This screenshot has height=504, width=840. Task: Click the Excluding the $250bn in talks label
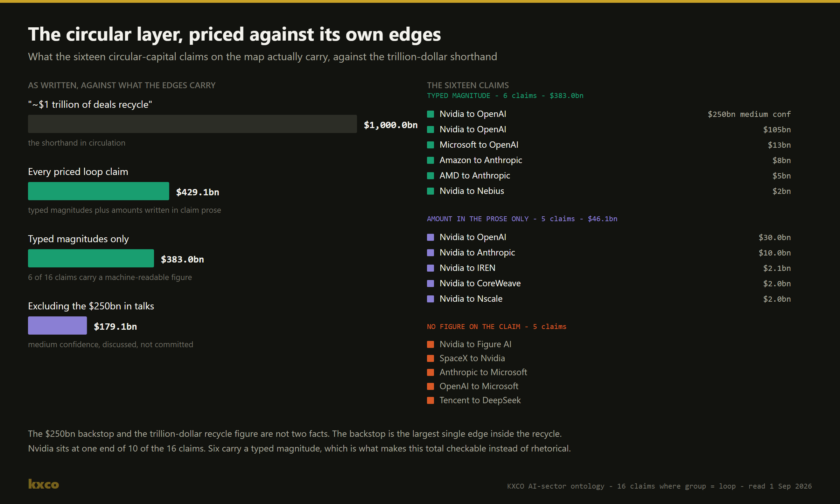click(x=91, y=306)
